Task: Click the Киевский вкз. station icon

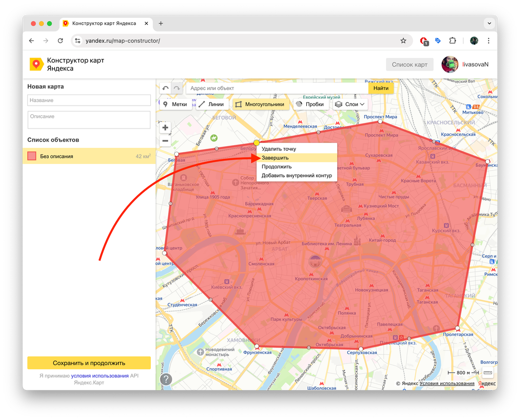Action: [226, 281]
